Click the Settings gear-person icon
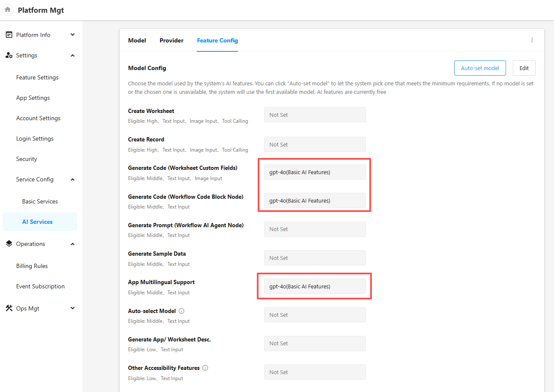The image size is (554, 392). pos(9,55)
